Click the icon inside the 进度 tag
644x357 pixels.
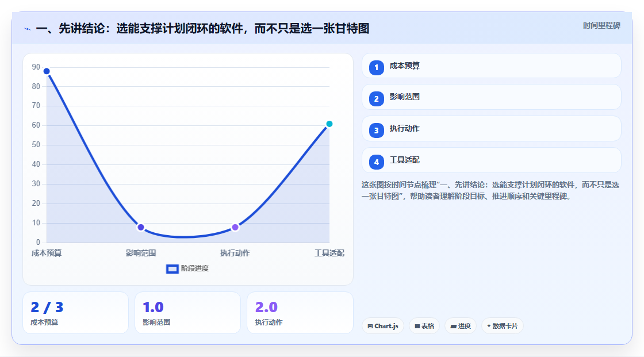[454, 326]
